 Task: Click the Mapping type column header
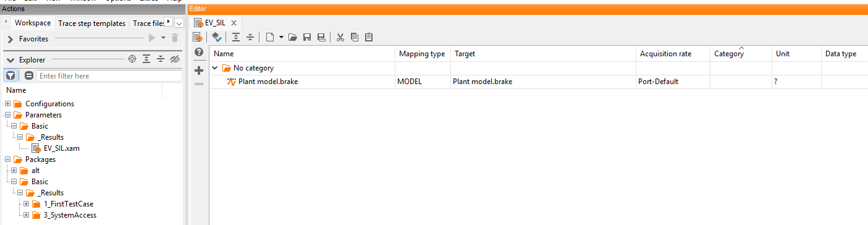click(422, 54)
